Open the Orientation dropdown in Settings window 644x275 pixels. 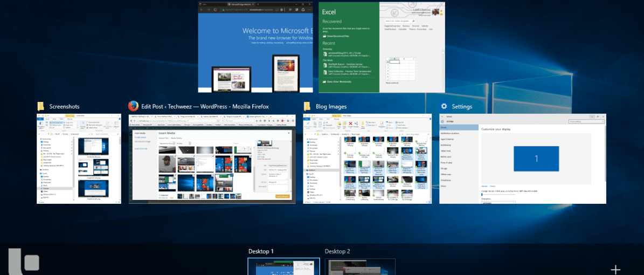tap(498, 202)
